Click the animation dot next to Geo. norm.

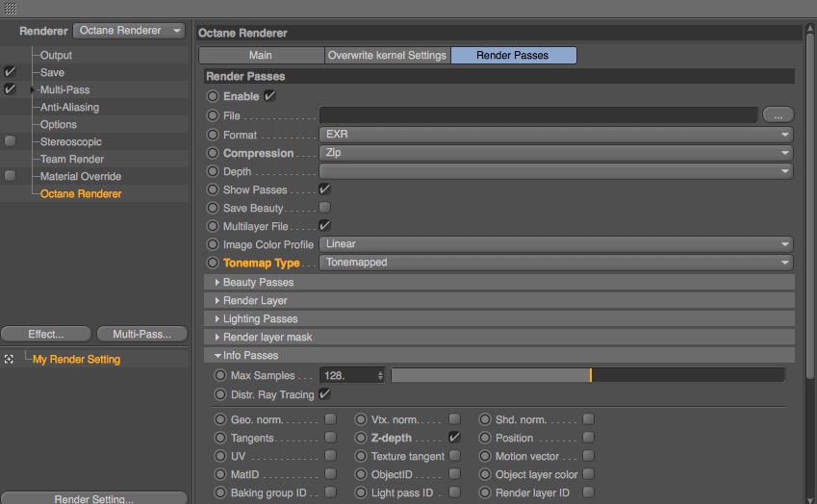(220, 419)
